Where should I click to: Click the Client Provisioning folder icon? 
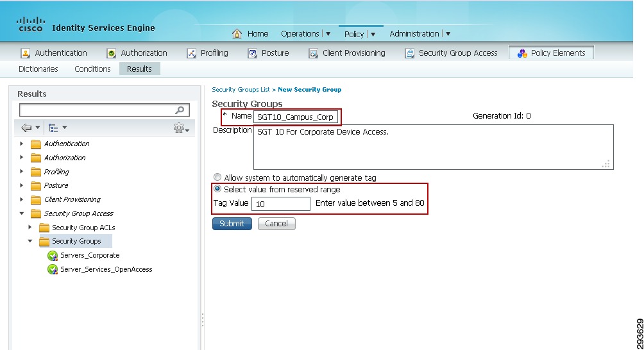pos(36,200)
